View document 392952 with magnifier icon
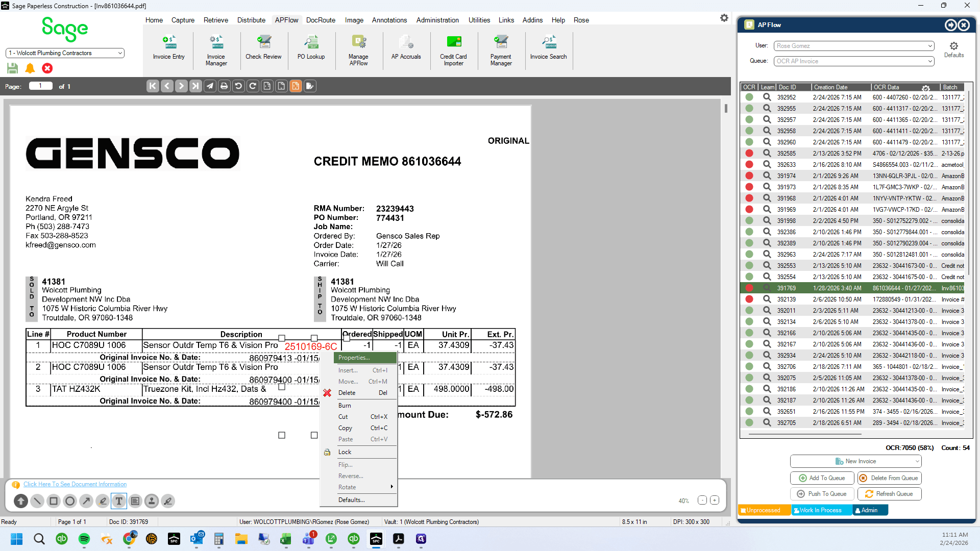 767,97
